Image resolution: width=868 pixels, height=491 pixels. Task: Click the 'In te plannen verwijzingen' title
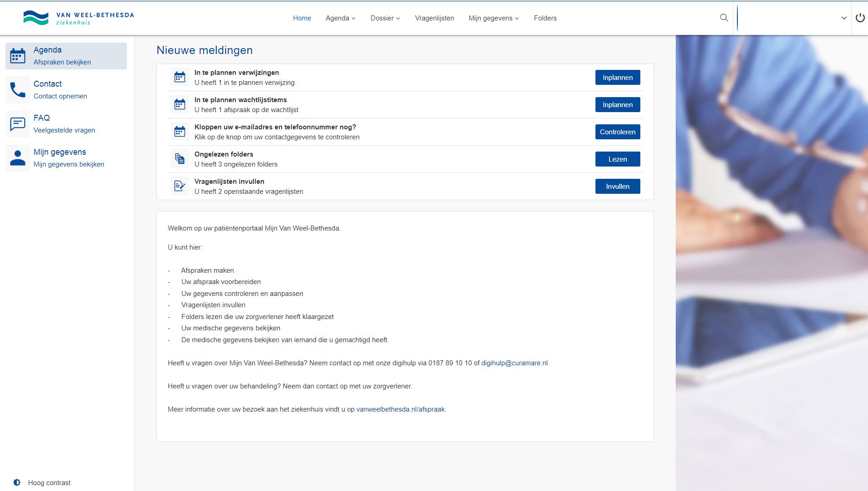coord(237,73)
